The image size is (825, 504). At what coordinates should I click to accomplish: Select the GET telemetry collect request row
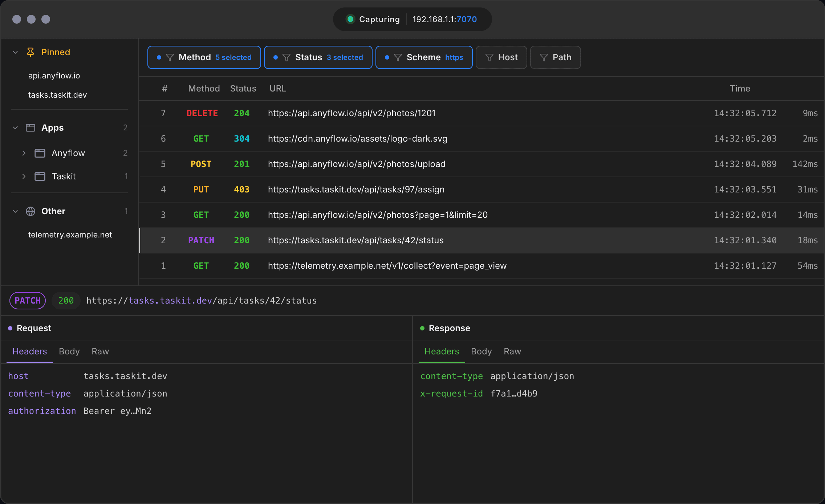click(481, 266)
